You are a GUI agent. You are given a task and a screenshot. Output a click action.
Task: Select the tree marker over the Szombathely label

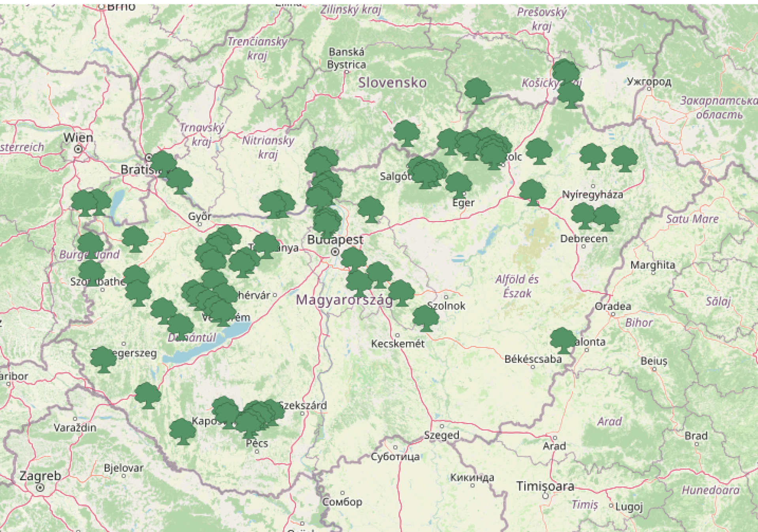tap(92, 273)
